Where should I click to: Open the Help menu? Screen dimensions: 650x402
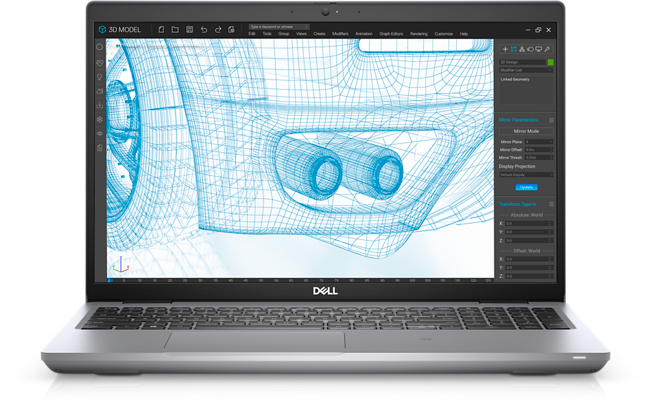[x=464, y=34]
